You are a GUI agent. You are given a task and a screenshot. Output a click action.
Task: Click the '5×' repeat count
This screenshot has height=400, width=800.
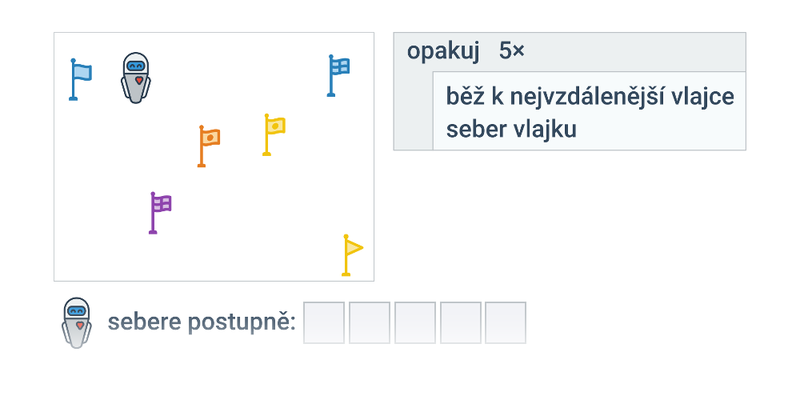[x=511, y=51]
